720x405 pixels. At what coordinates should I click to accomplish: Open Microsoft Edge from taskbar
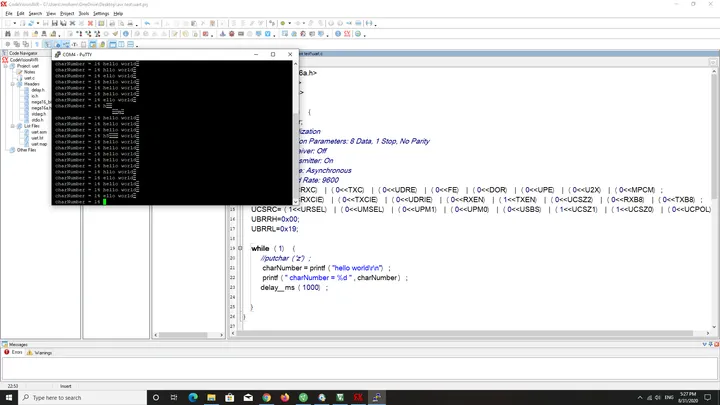click(x=193, y=397)
